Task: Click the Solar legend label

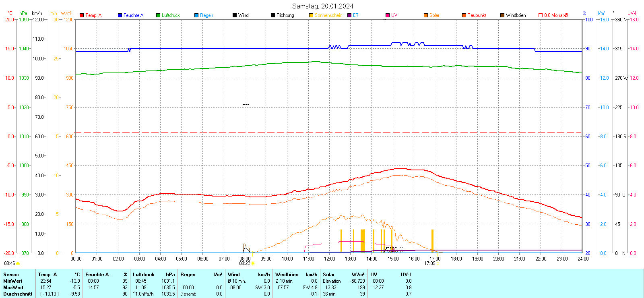Action: (x=434, y=15)
